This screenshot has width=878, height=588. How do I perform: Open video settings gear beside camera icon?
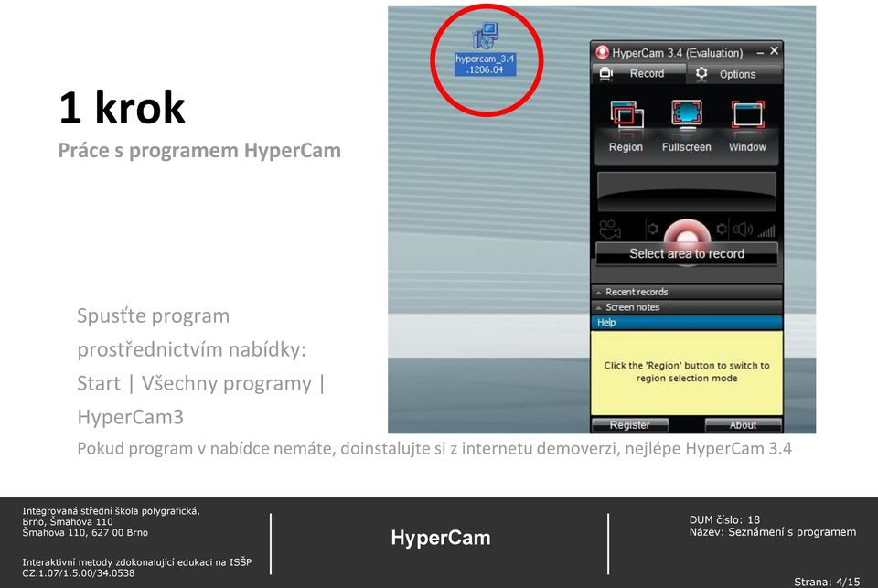click(652, 229)
